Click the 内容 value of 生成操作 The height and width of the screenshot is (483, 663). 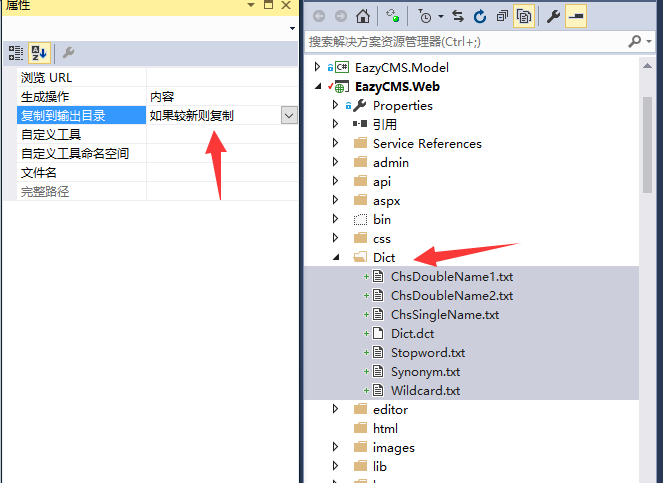pos(162,97)
